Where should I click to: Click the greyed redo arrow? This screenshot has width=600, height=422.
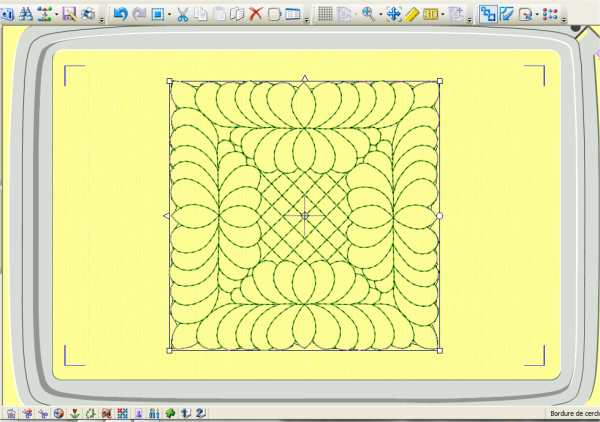(x=140, y=15)
